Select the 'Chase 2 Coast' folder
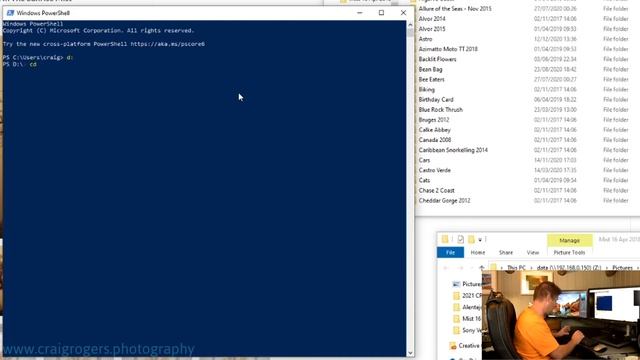 pos(436,191)
